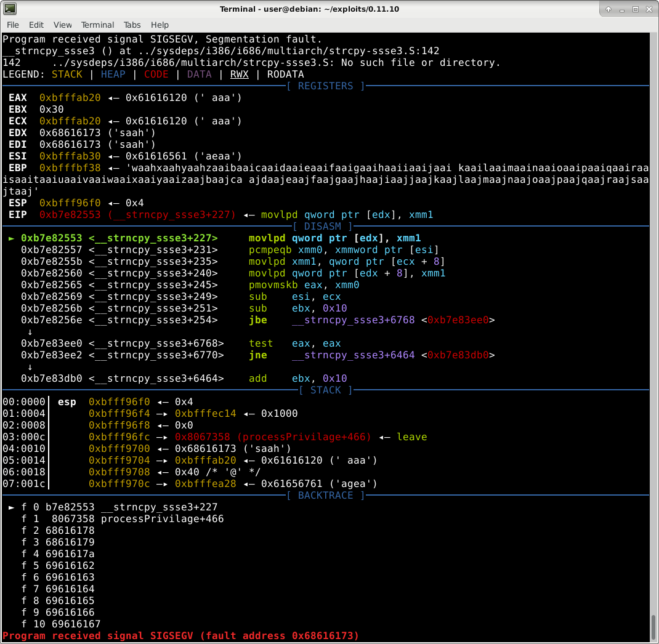Click the SIGSEGV fault message at the bottom
Viewport: 659px width, 644px height.
(x=179, y=635)
